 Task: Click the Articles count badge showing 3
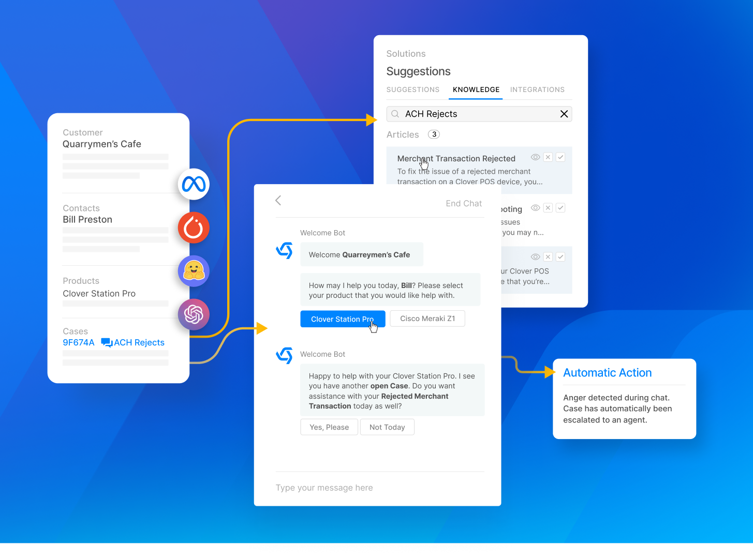[434, 134]
